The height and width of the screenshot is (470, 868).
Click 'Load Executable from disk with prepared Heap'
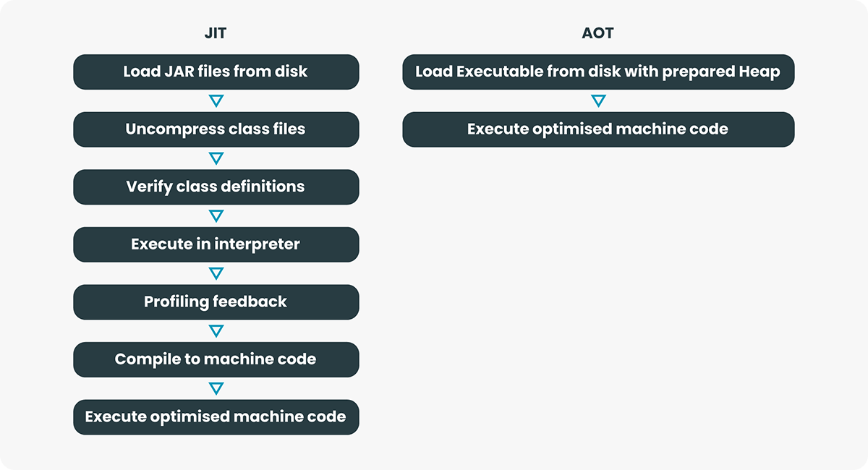coord(597,72)
